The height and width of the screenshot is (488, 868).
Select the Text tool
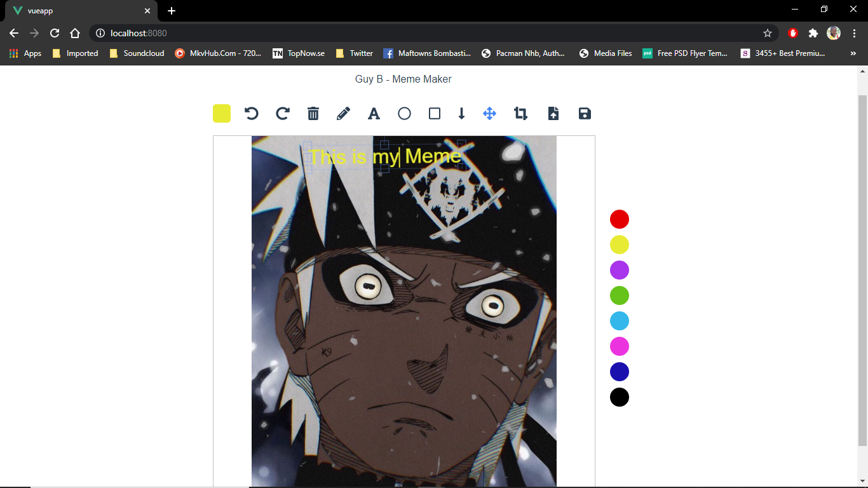(374, 113)
